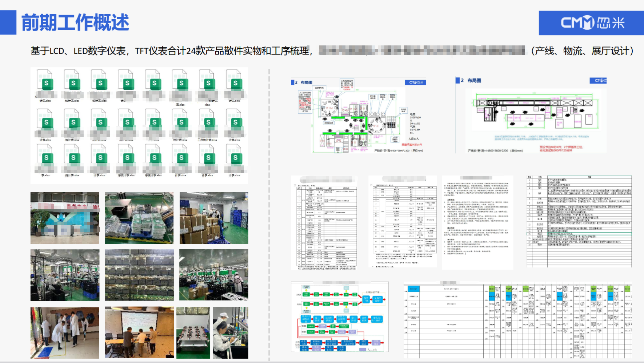Viewport: 644px width, 363px height.
Task: Select first xlsx file in the middle row
Action: pos(45,124)
